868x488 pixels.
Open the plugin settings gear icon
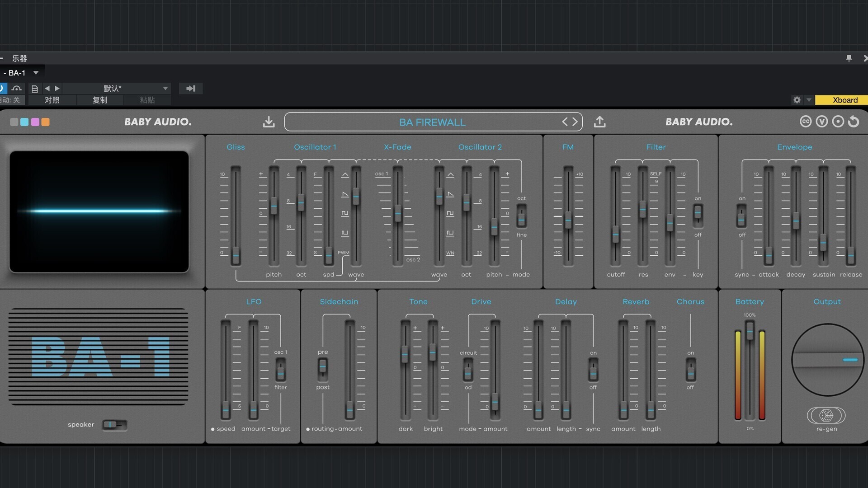[797, 100]
